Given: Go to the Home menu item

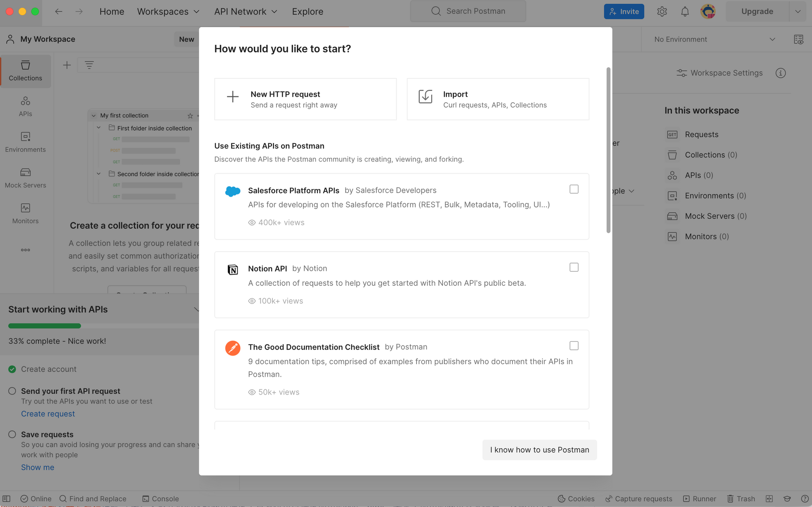Looking at the screenshot, I should 112,11.
